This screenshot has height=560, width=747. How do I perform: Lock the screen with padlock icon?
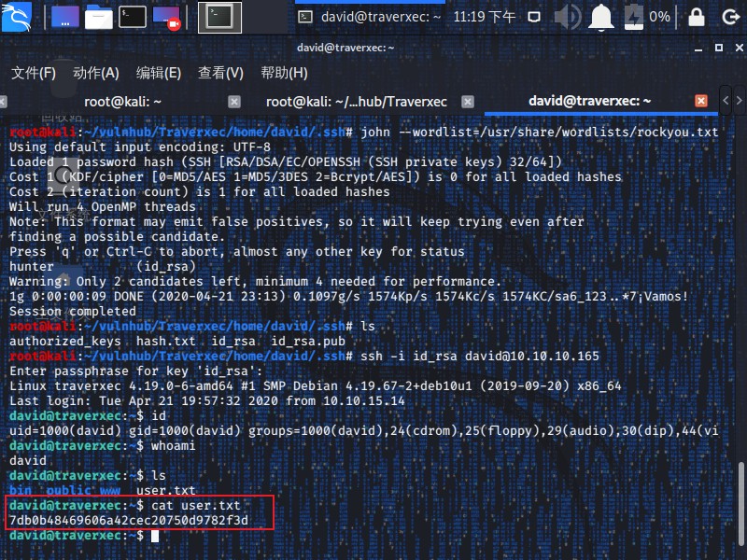696,17
